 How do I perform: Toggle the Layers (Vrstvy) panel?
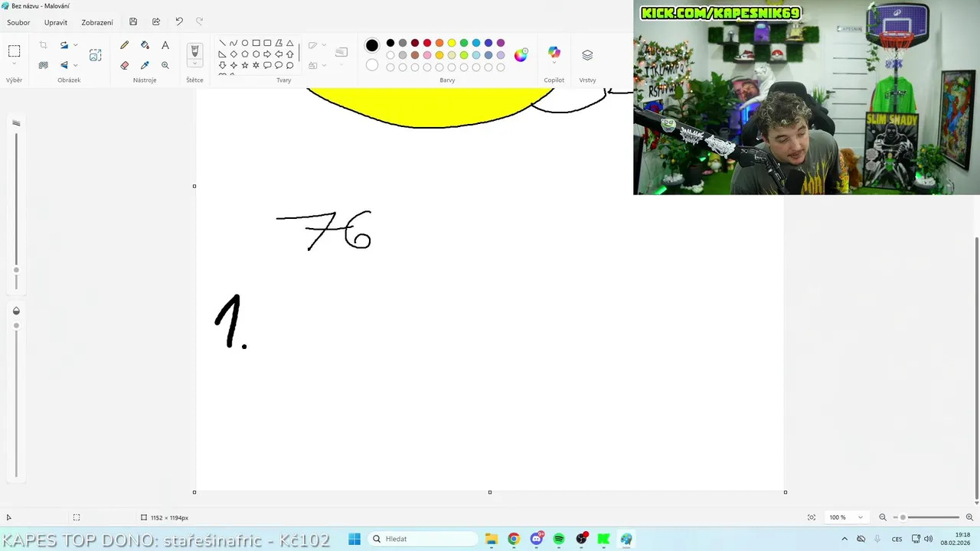click(x=587, y=55)
